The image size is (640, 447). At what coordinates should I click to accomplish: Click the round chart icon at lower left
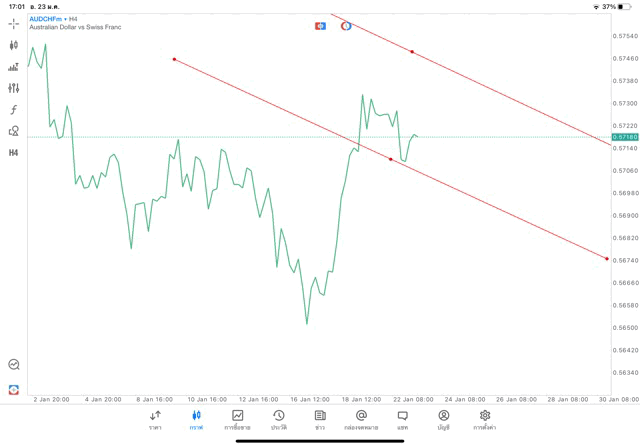pyautogui.click(x=14, y=364)
